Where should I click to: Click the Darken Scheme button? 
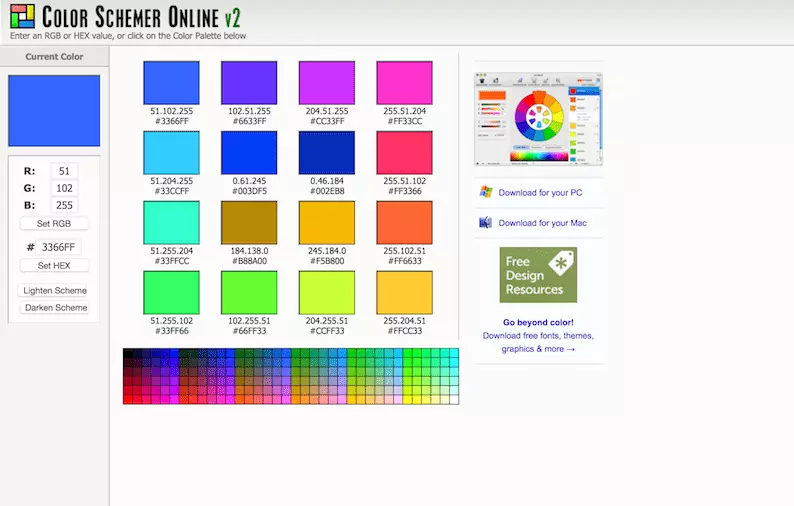coord(54,307)
